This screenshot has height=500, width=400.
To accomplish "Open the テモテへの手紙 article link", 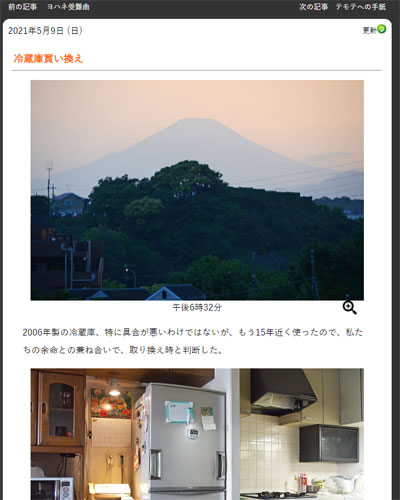I will (361, 7).
